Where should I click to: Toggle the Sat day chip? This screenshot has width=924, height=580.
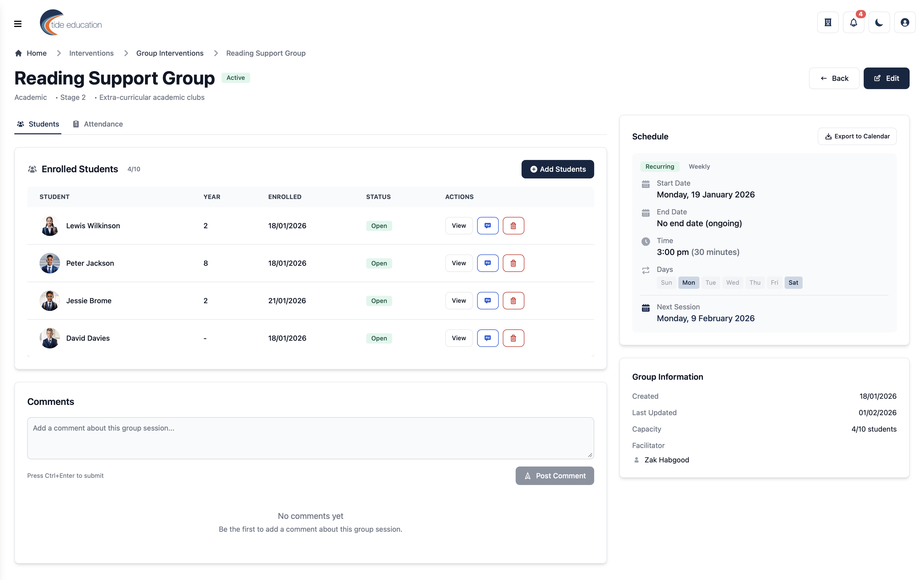tap(793, 283)
